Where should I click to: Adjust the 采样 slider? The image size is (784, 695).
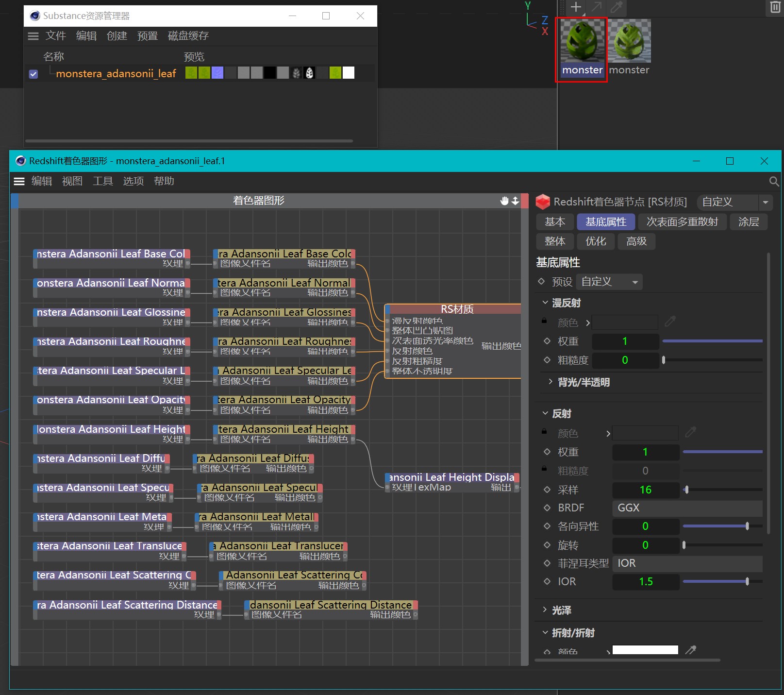tap(722, 490)
